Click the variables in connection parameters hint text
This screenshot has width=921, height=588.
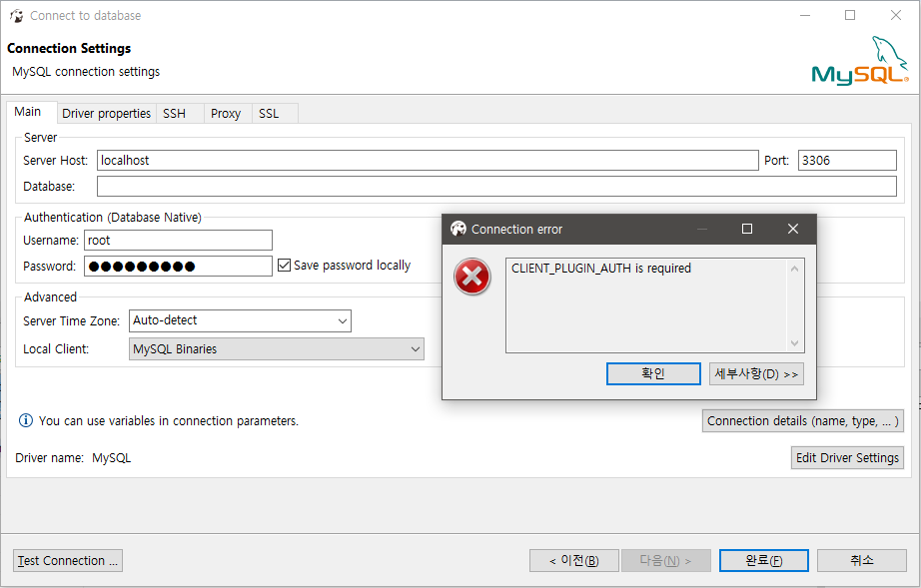tap(169, 420)
